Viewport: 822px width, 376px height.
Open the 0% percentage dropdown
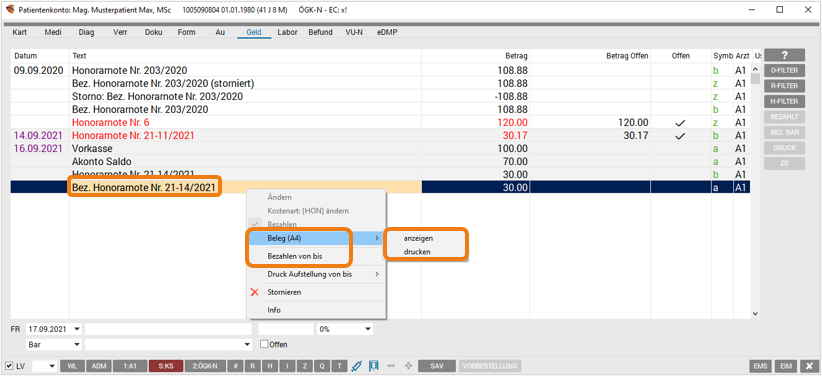(369, 329)
